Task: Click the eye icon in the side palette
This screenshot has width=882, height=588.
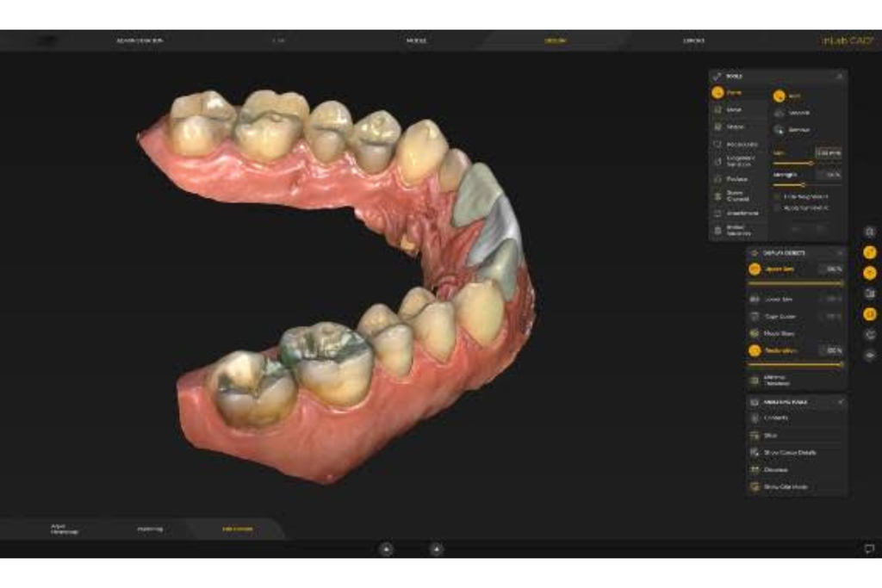Action: coord(870,356)
